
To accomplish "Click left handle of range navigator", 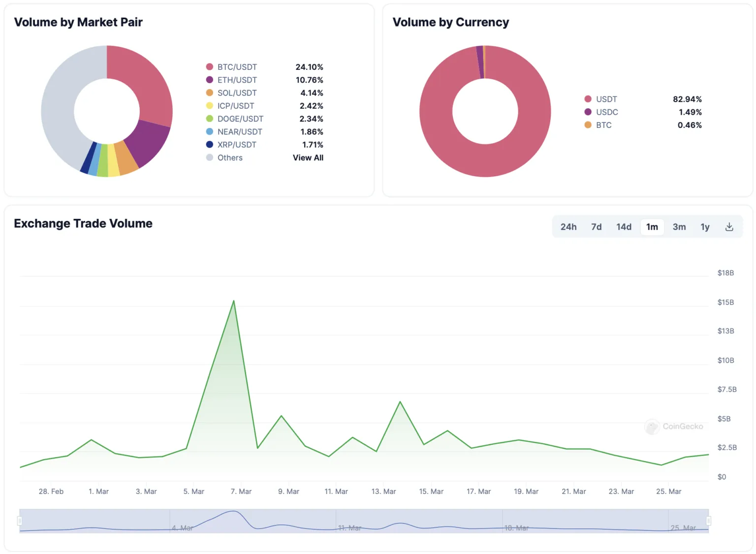I will point(20,521).
